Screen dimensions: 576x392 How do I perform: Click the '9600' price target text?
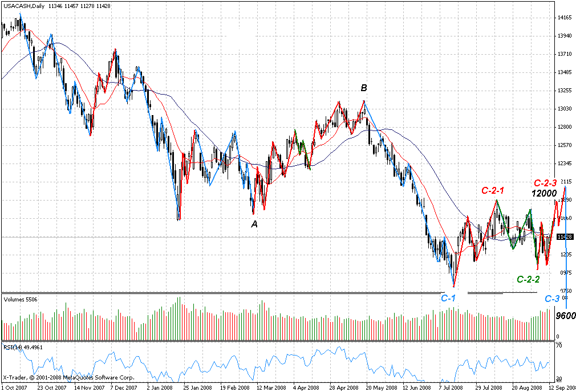(x=565, y=316)
